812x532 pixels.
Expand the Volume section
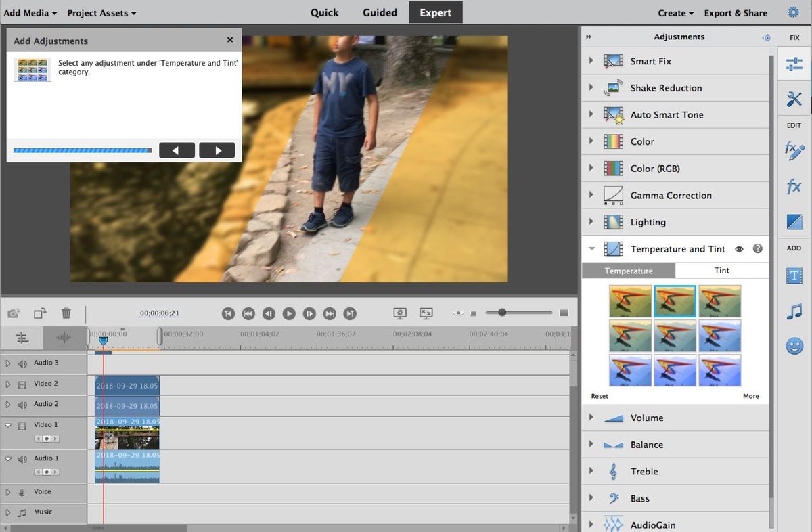point(591,418)
